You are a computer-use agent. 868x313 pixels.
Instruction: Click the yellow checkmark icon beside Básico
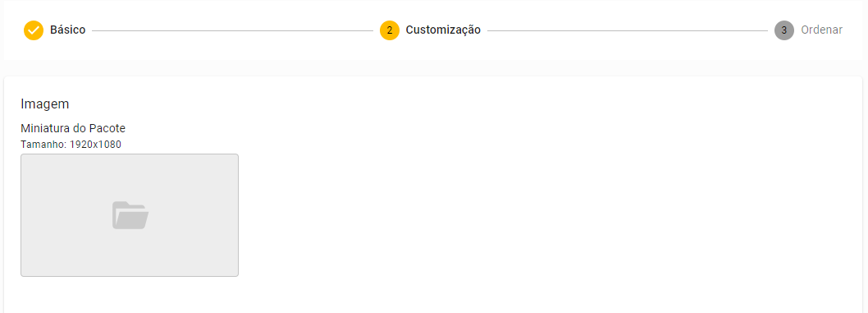[x=33, y=30]
